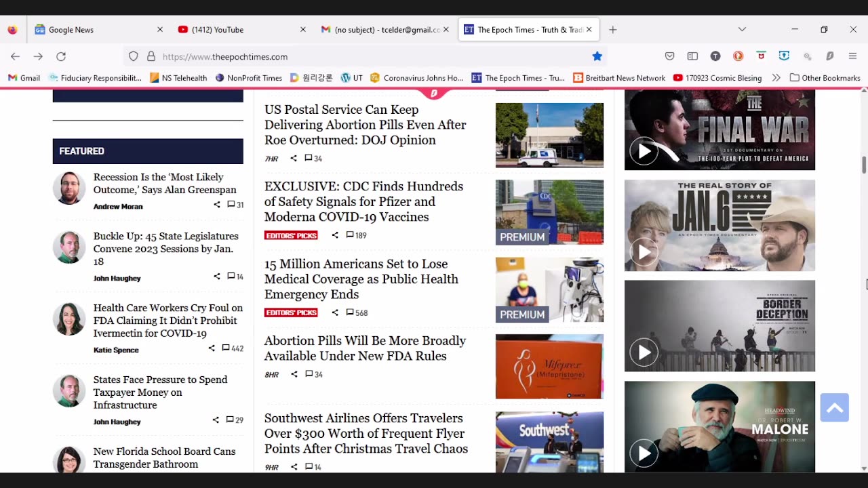Click Editors' Picks tag under CDC article
This screenshot has width=868, height=488.
pos(291,235)
